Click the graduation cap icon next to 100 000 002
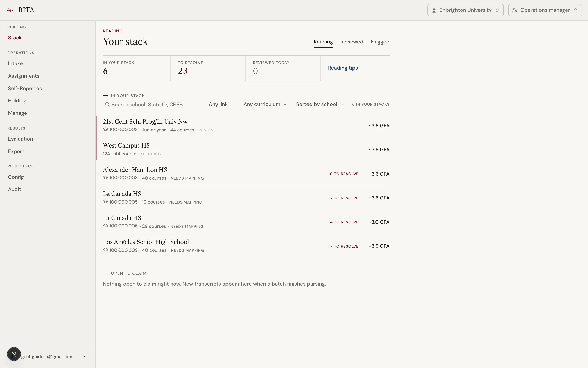The image size is (588, 368). [x=105, y=130]
